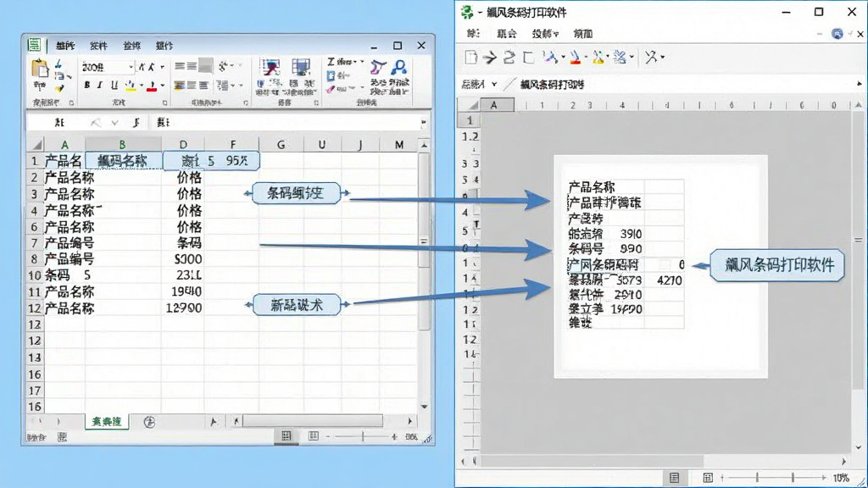The image size is (868, 488).
Task: Click the find and select magnifier icon
Action: coord(399,68)
